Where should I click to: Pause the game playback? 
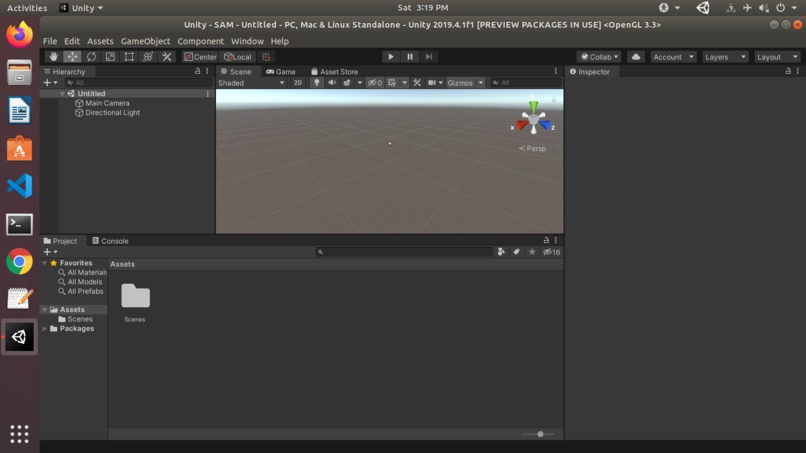410,57
